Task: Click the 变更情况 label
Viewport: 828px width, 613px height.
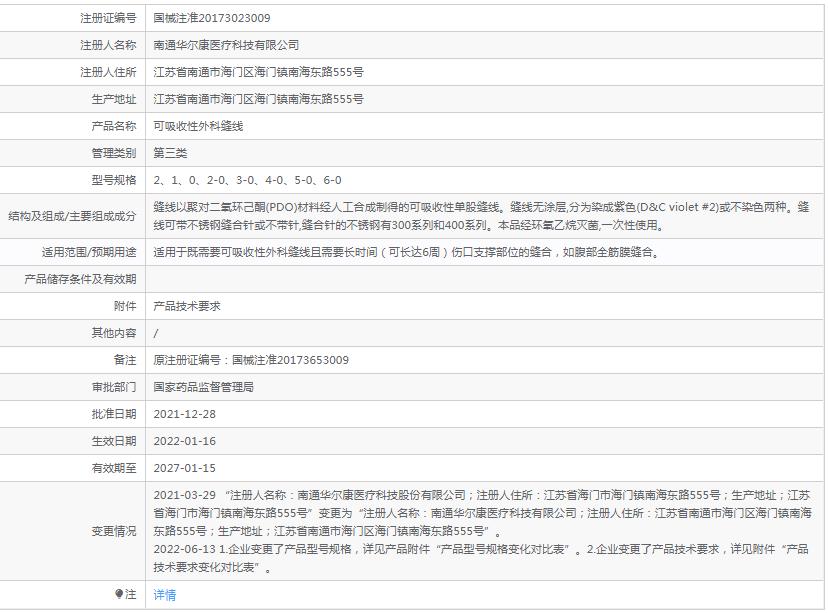Action: [114, 531]
